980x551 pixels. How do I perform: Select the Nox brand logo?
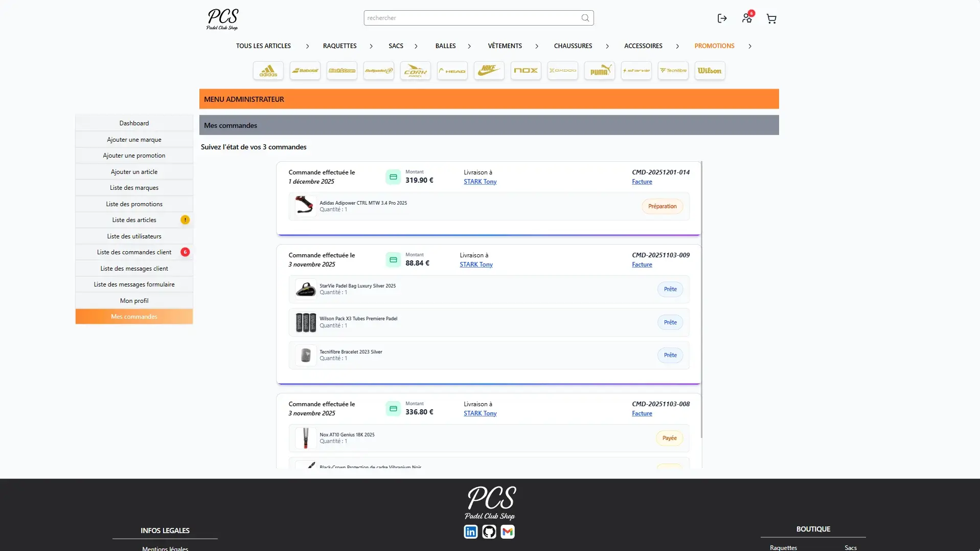point(526,71)
